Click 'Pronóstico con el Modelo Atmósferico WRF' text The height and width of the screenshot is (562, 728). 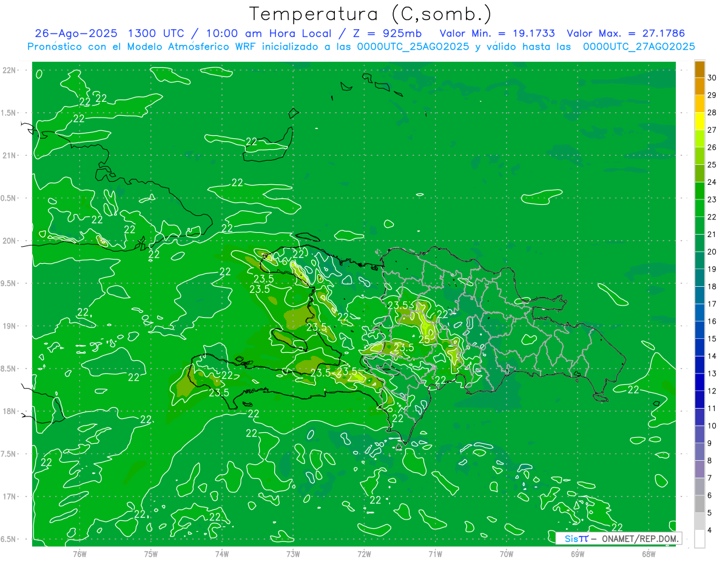point(143,47)
